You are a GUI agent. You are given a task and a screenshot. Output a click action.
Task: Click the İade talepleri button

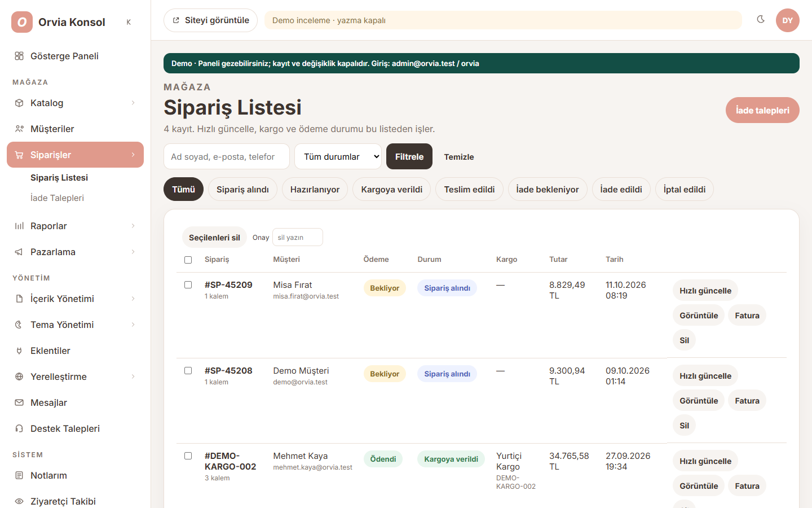pyautogui.click(x=762, y=110)
